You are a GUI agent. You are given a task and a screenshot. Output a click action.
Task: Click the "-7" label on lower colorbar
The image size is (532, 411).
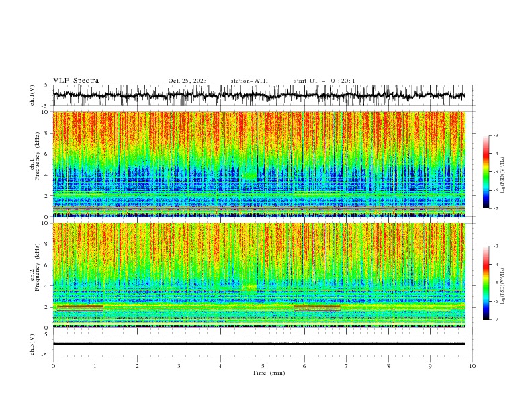pos(496,320)
